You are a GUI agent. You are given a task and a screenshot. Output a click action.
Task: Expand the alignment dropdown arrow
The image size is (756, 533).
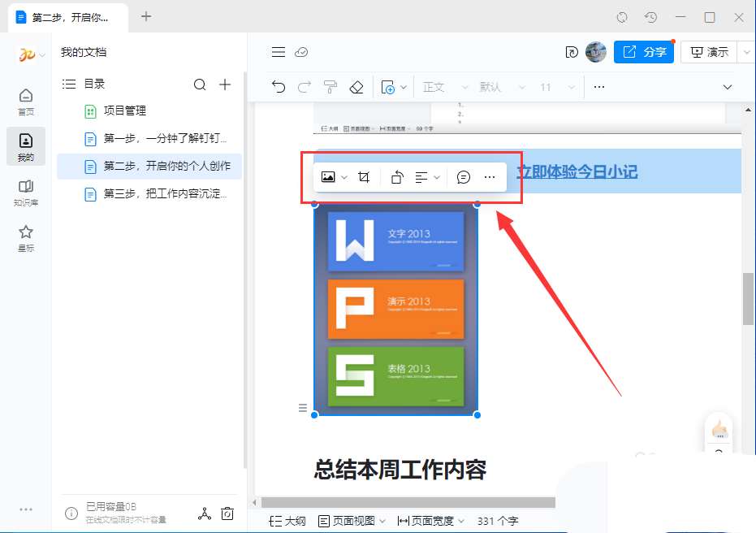(437, 177)
